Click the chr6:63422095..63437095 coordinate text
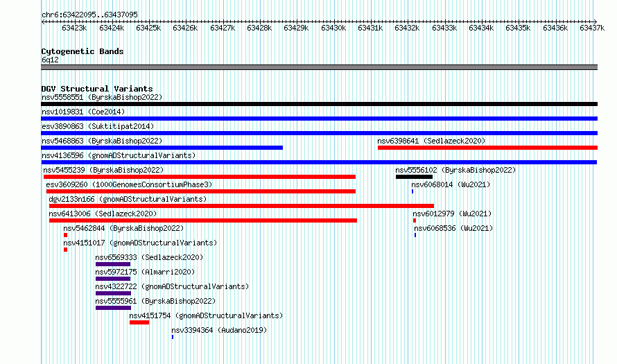The width and height of the screenshot is (617, 364). tap(89, 15)
